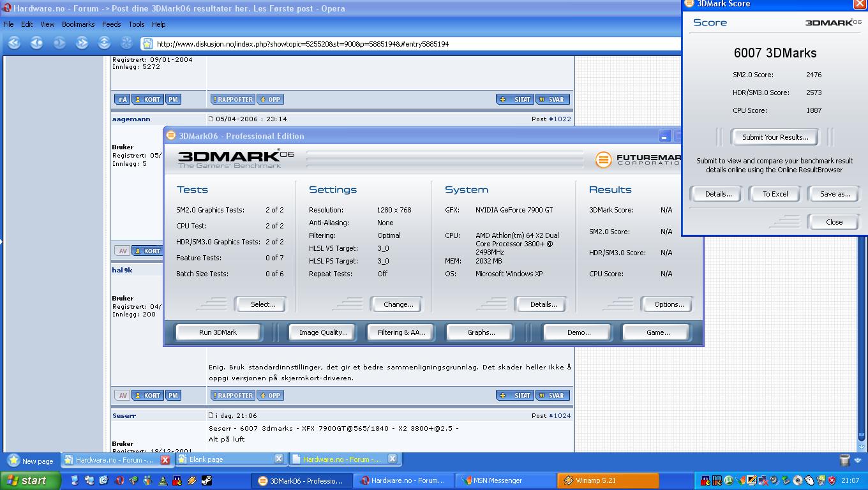Screen dimensions: 868x490
Task: Switch to Winamp 5.21 in the taskbar
Action: coord(608,480)
